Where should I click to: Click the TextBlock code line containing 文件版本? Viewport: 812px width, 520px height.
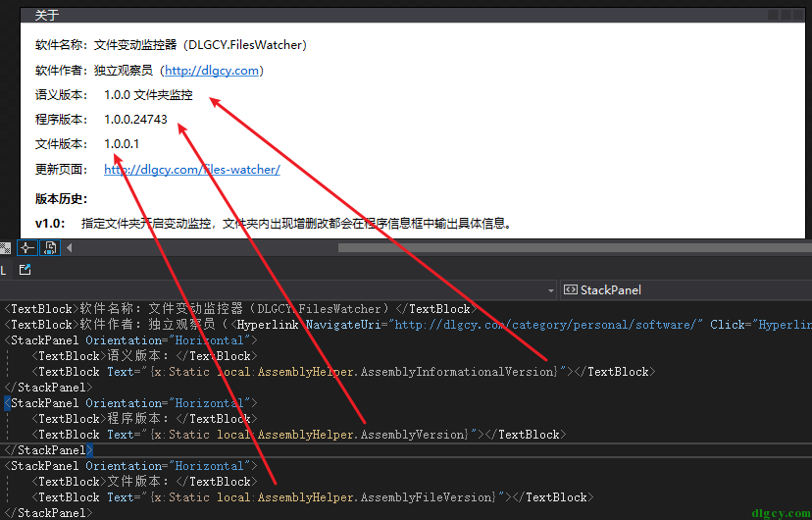[x=144, y=481]
